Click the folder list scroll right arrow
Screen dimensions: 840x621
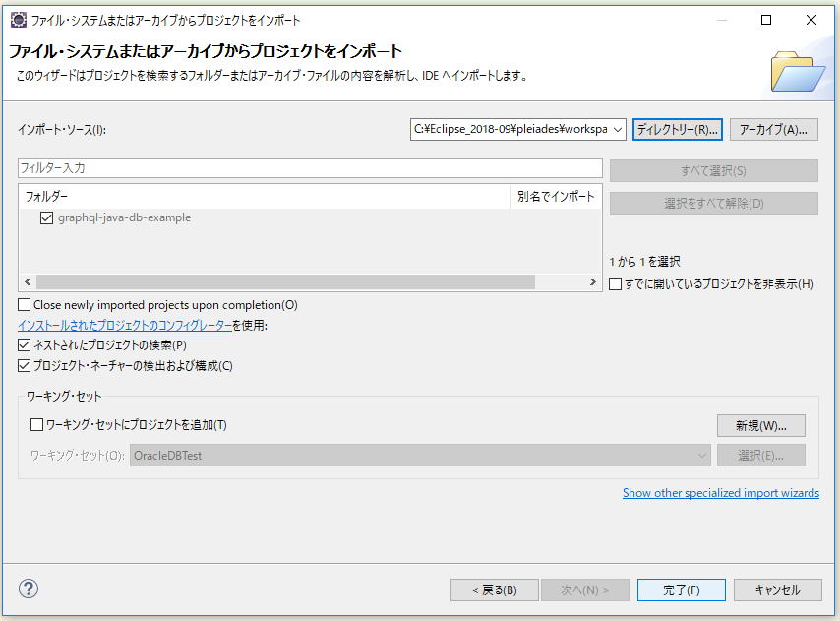click(x=592, y=281)
